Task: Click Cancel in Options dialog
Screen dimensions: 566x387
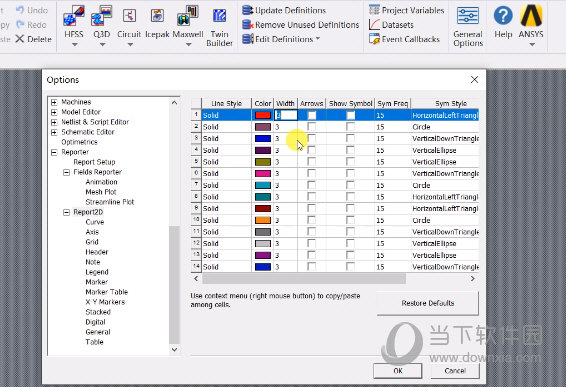Action: [455, 371]
